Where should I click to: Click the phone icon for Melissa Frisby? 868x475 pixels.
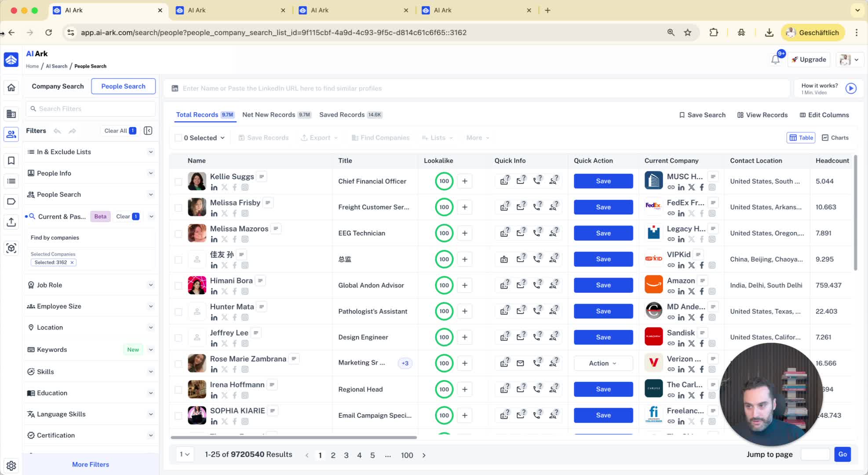pyautogui.click(x=537, y=207)
